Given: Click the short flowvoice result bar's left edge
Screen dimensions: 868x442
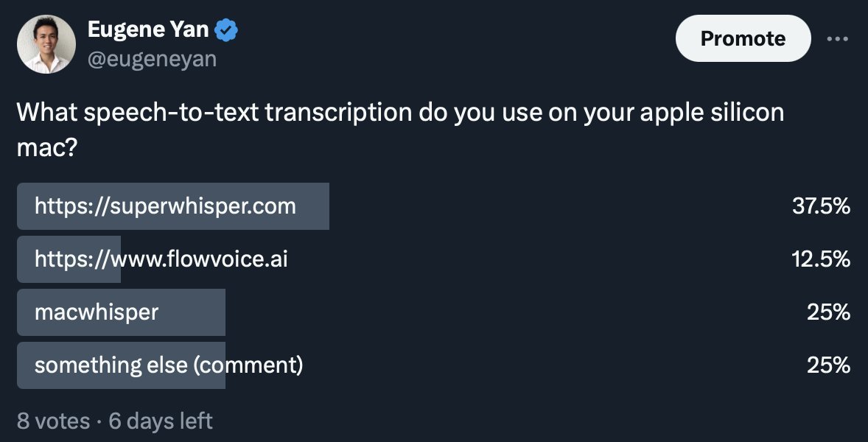Looking at the screenshot, I should pos(22,259).
